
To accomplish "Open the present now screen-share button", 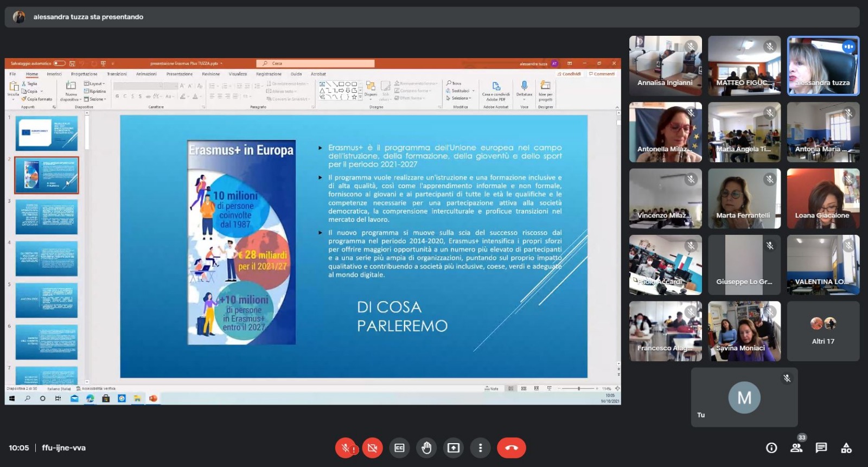I will pos(453,448).
